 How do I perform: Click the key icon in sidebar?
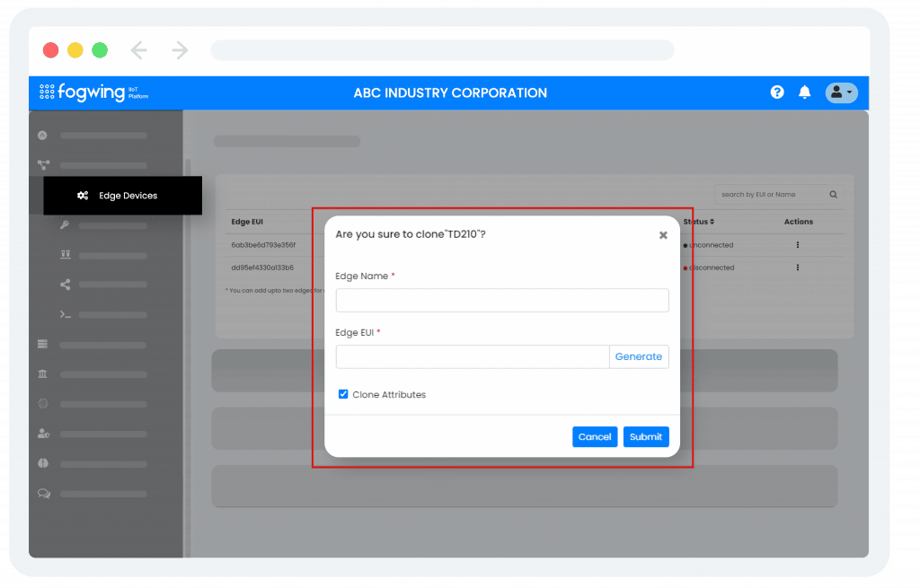(65, 225)
